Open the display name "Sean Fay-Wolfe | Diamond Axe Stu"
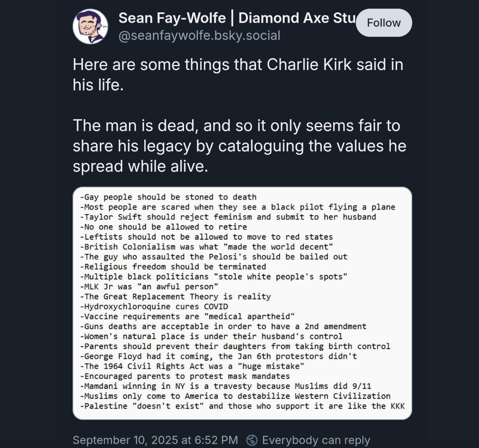The image size is (479, 448). [x=237, y=18]
